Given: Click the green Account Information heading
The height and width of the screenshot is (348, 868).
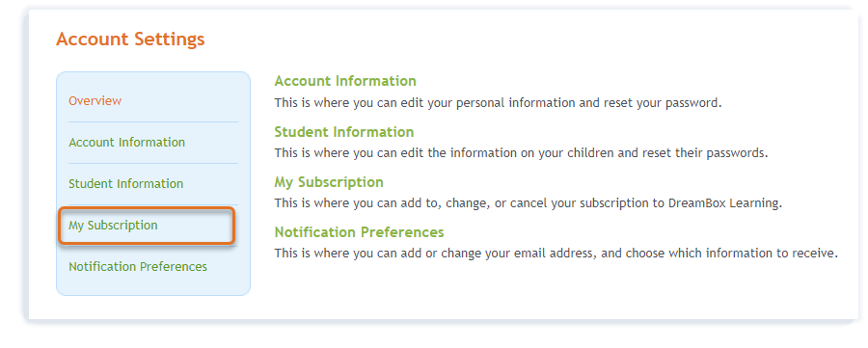Looking at the screenshot, I should coord(345,81).
